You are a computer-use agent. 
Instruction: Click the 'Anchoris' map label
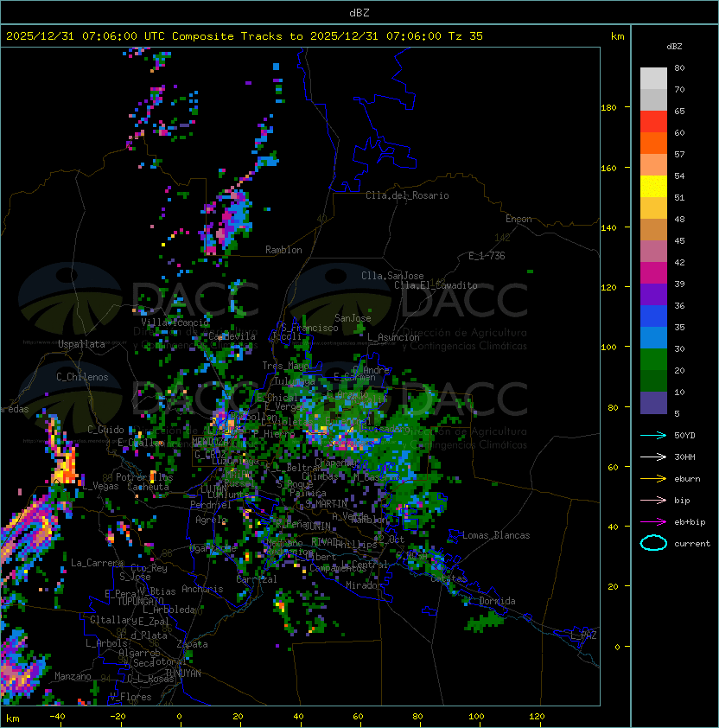[x=202, y=589]
